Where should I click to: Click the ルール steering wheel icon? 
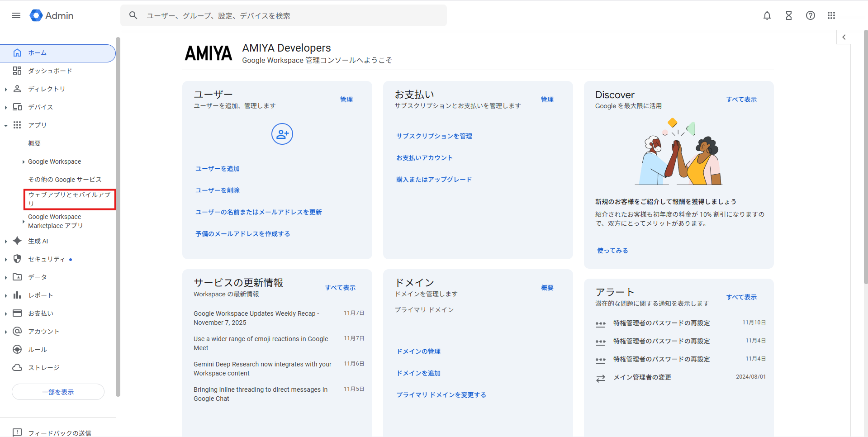(17, 349)
